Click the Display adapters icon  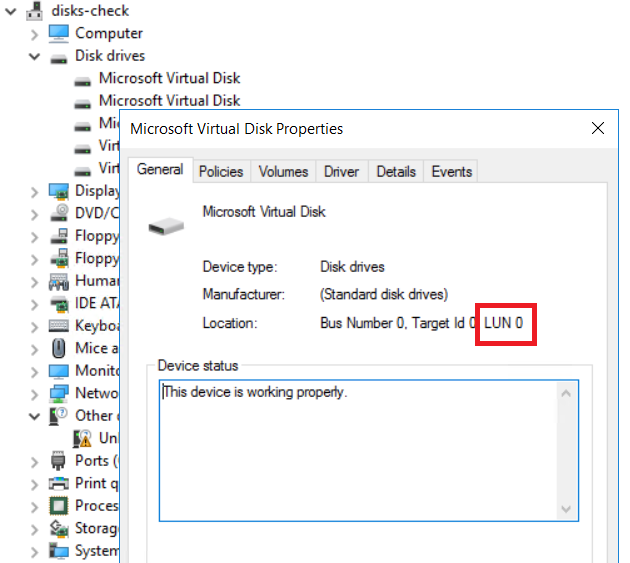click(59, 191)
